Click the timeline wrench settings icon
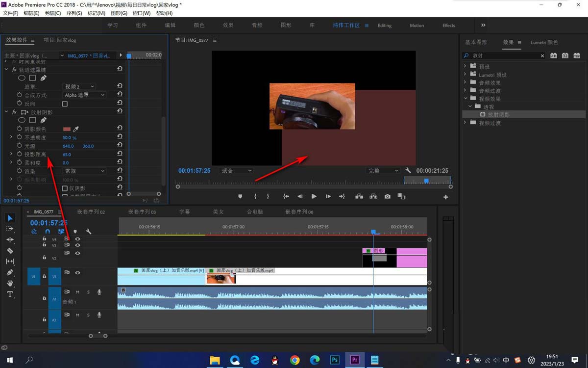The width and height of the screenshot is (588, 368). tap(89, 232)
